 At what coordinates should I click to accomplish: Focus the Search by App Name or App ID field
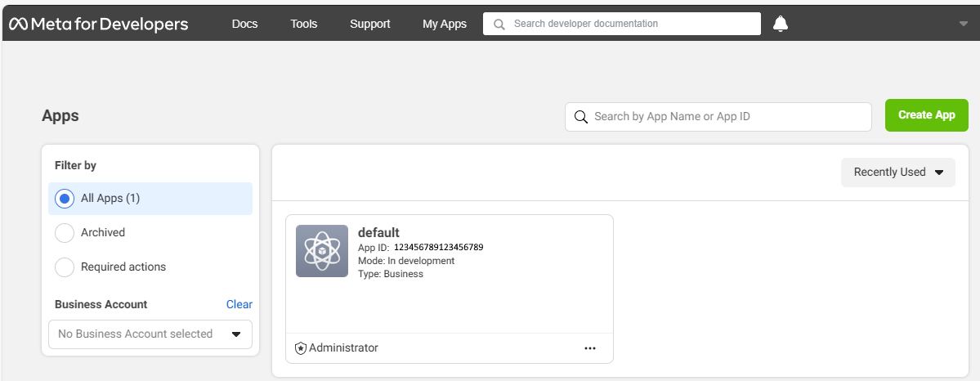(718, 117)
